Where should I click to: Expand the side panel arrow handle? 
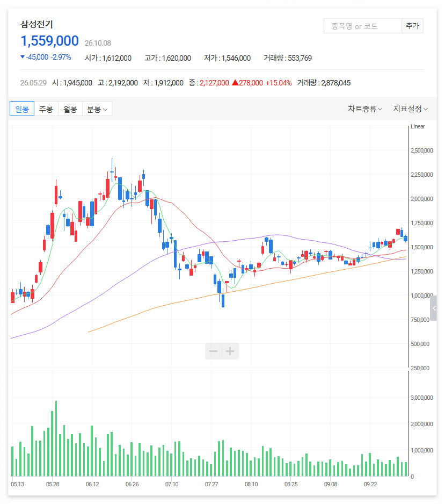(434, 308)
